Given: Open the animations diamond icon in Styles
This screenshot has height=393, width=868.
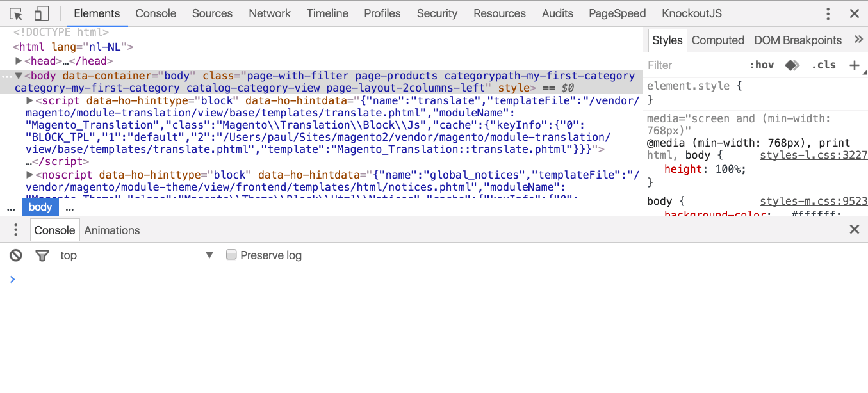Looking at the screenshot, I should tap(792, 65).
